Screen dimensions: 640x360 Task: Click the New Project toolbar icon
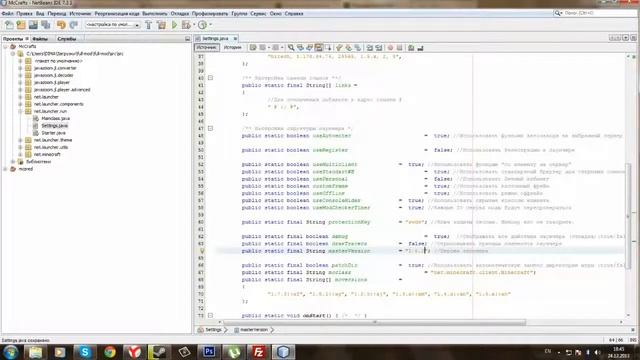coord(21,25)
